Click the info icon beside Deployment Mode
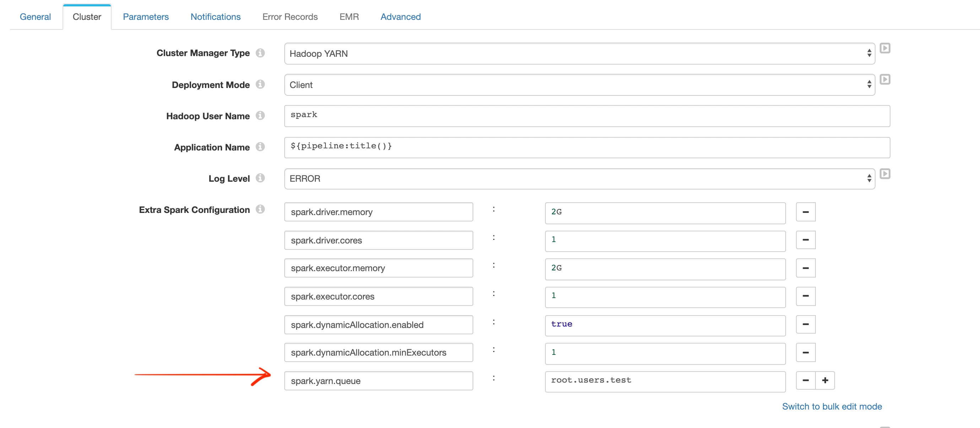The height and width of the screenshot is (428, 980). coord(260,85)
